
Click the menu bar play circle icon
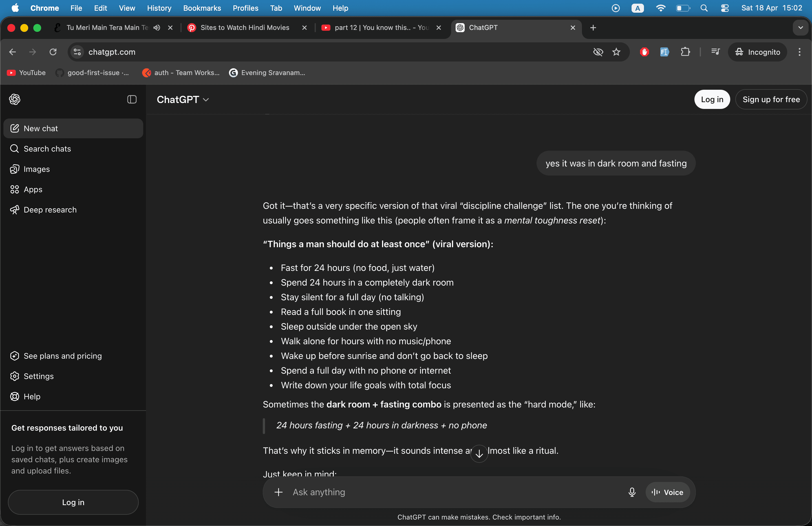tap(615, 8)
